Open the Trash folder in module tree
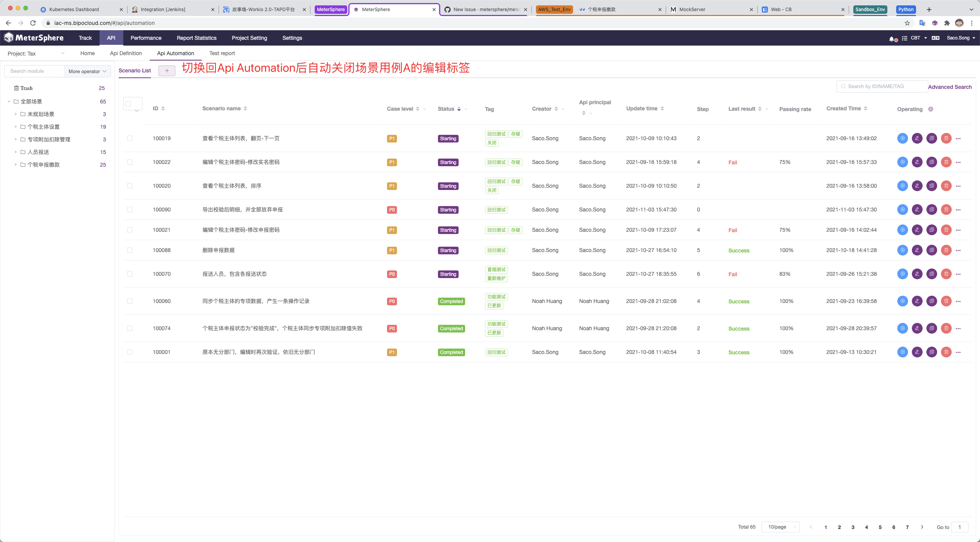Screen dimensions: 980x542 pyautogui.click(x=23, y=88)
